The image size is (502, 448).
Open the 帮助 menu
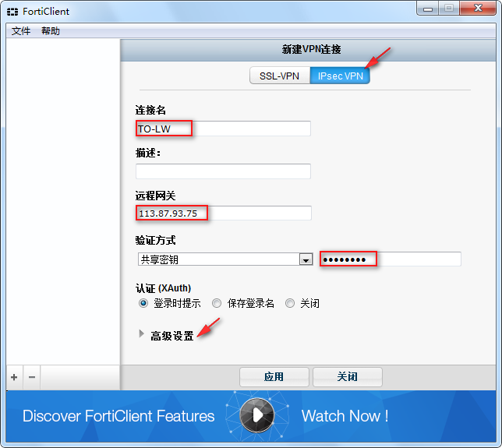51,31
